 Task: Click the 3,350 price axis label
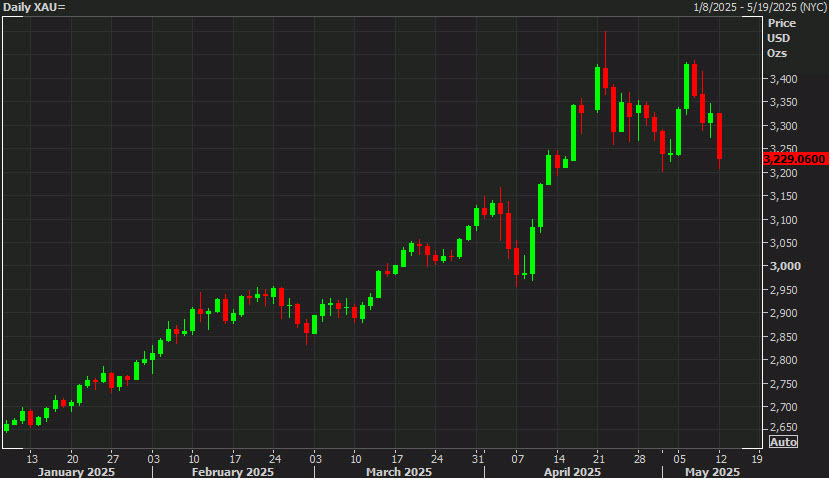pyautogui.click(x=784, y=103)
